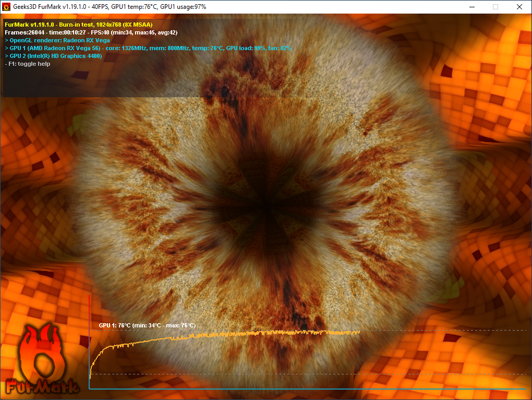
Task: Click the 'FurMark v1.19.1.0 - Burn-in test' line
Action: 79,25
